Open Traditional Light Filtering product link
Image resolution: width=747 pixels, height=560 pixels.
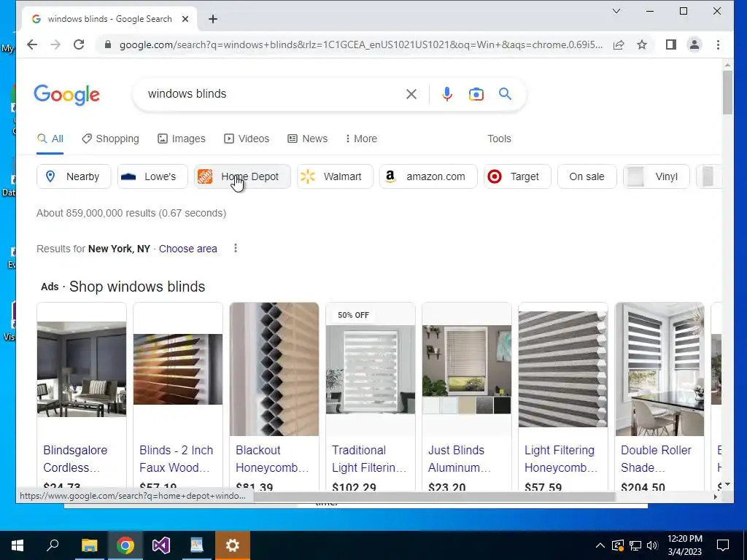point(369,459)
